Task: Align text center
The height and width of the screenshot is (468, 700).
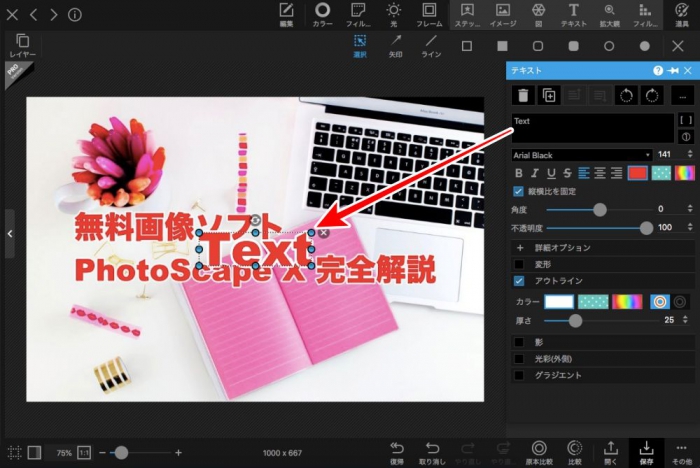Action: [600, 173]
